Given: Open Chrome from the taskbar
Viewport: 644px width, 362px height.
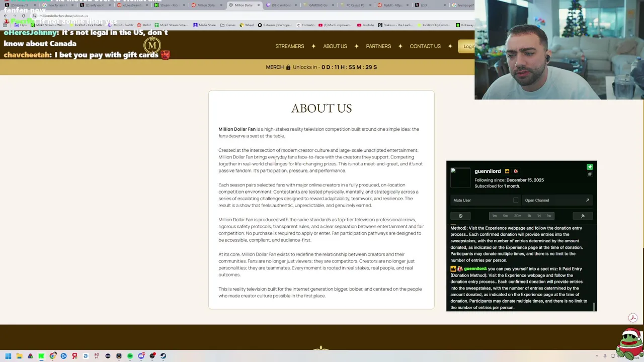Looking at the screenshot, I should tap(53, 356).
